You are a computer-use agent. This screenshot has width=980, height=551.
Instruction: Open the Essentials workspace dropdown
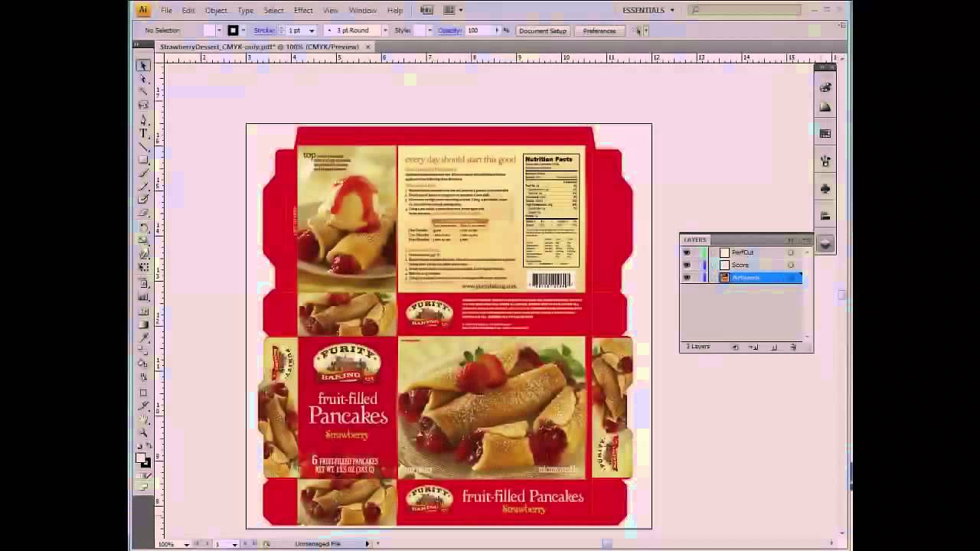(x=648, y=10)
